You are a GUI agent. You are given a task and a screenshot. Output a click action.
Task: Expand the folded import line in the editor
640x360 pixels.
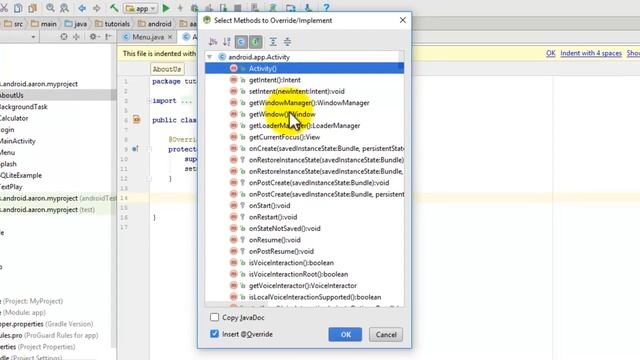149,100
